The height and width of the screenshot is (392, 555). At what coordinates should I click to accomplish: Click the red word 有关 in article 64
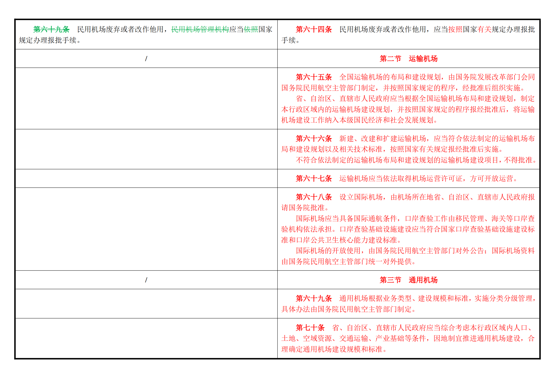(x=484, y=29)
